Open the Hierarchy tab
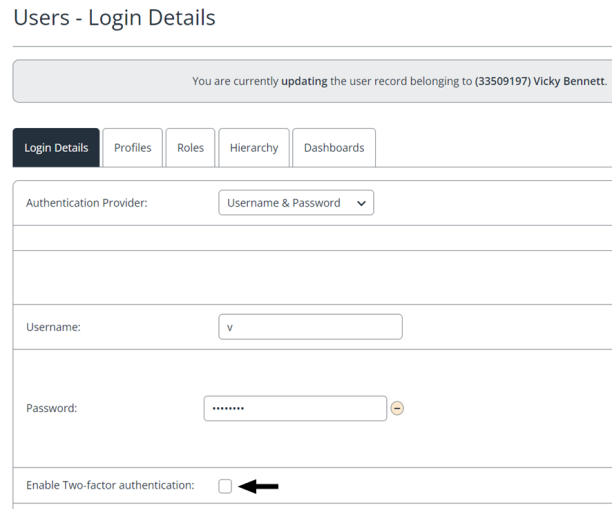 point(254,148)
